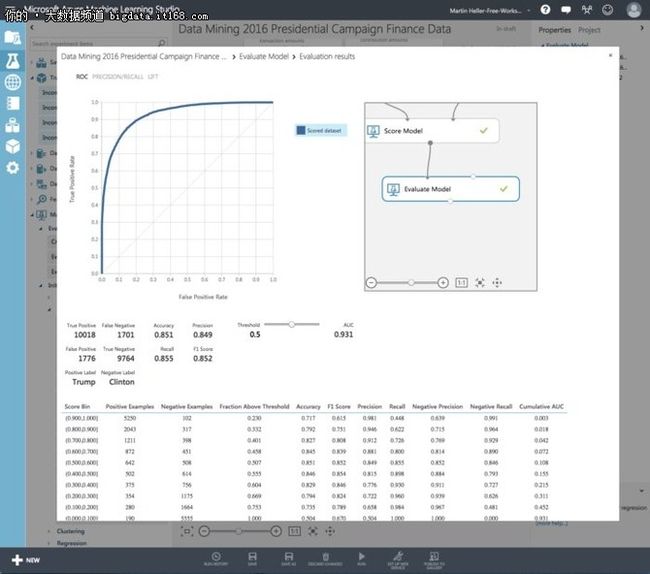The image size is (650, 574).
Task: Switch to the Precision/Recall tab
Action: [118, 77]
